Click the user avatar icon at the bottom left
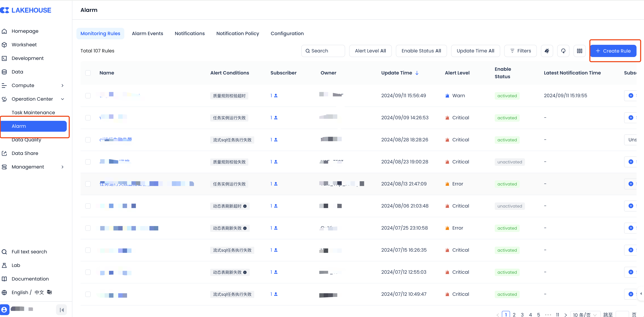The width and height of the screenshot is (644, 317). click(x=4, y=310)
